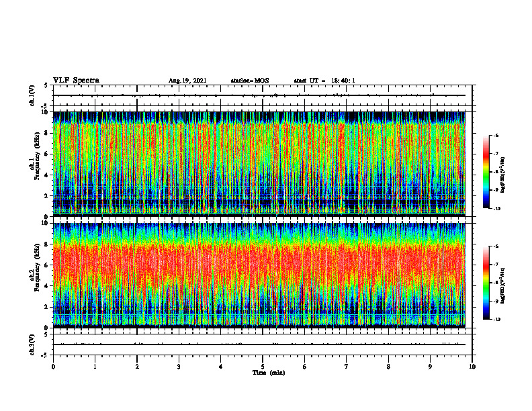The image size is (532, 411).
Task: Click the "3" tick on the time axis
Action: click(x=179, y=367)
